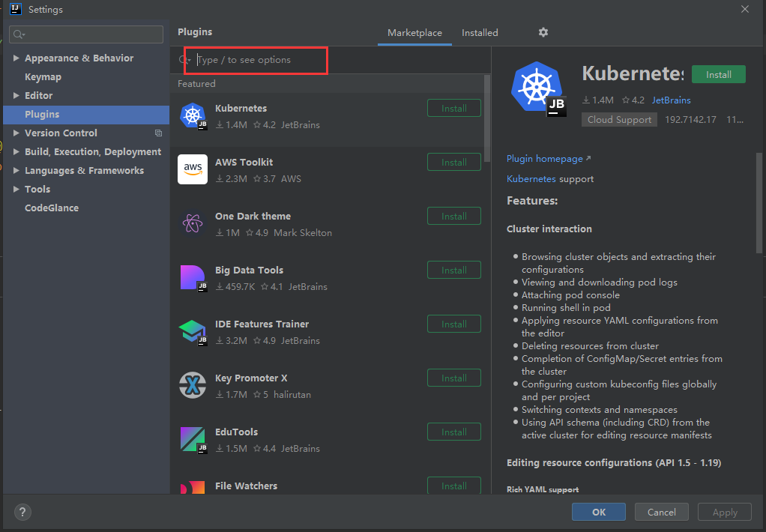This screenshot has height=532, width=766.
Task: Switch to the Installed tab
Action: pyautogui.click(x=480, y=33)
